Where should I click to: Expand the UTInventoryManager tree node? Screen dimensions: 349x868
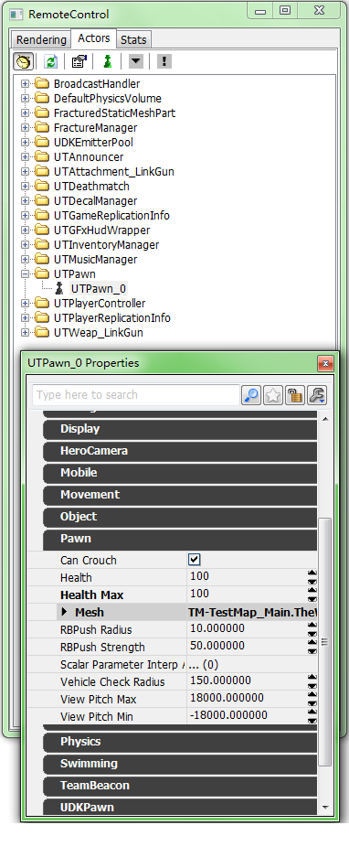pyautogui.click(x=25, y=245)
